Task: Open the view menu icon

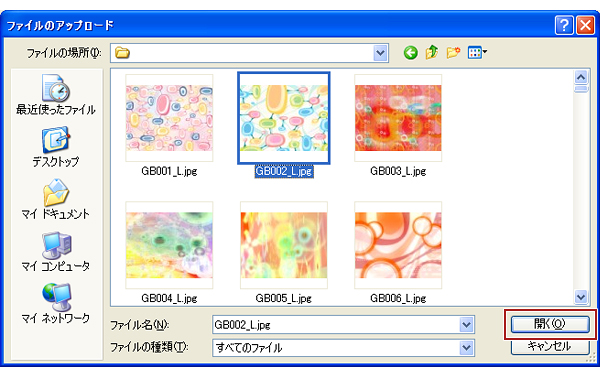Action: click(477, 52)
